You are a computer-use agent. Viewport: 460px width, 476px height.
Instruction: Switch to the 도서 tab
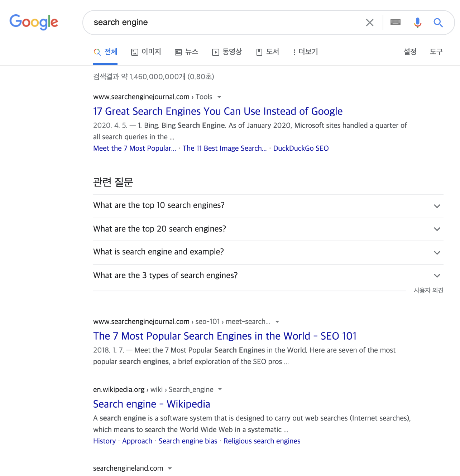tap(268, 52)
